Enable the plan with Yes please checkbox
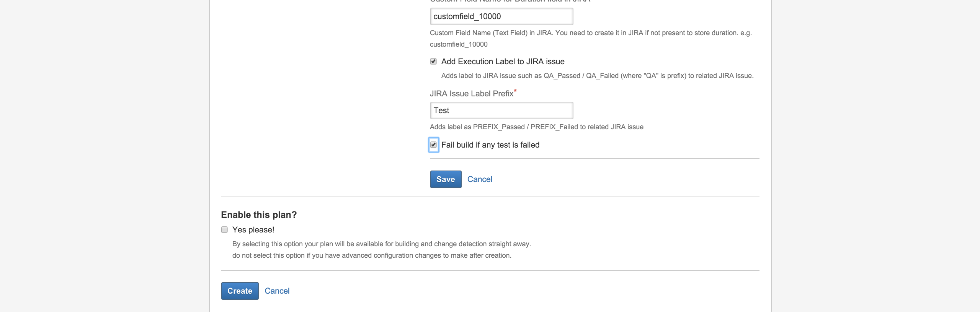980x312 pixels. pos(224,230)
